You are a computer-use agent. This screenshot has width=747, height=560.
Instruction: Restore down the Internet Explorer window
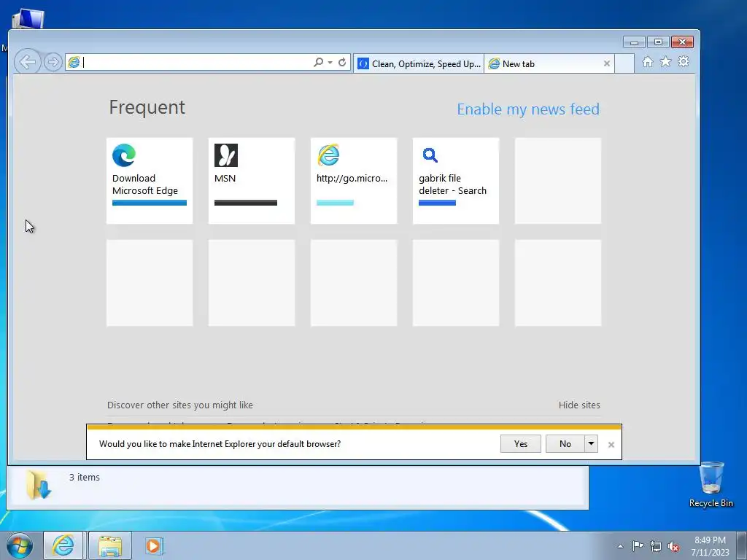point(658,42)
